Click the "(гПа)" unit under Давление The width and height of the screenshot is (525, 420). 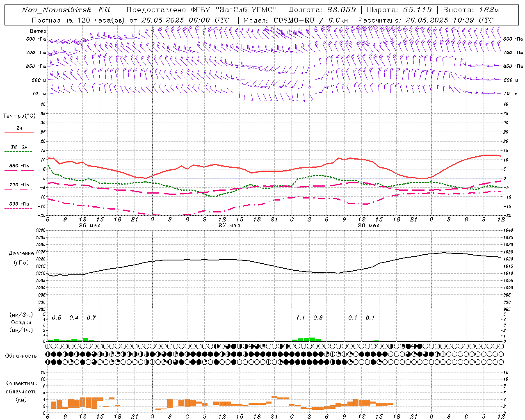[21, 262]
